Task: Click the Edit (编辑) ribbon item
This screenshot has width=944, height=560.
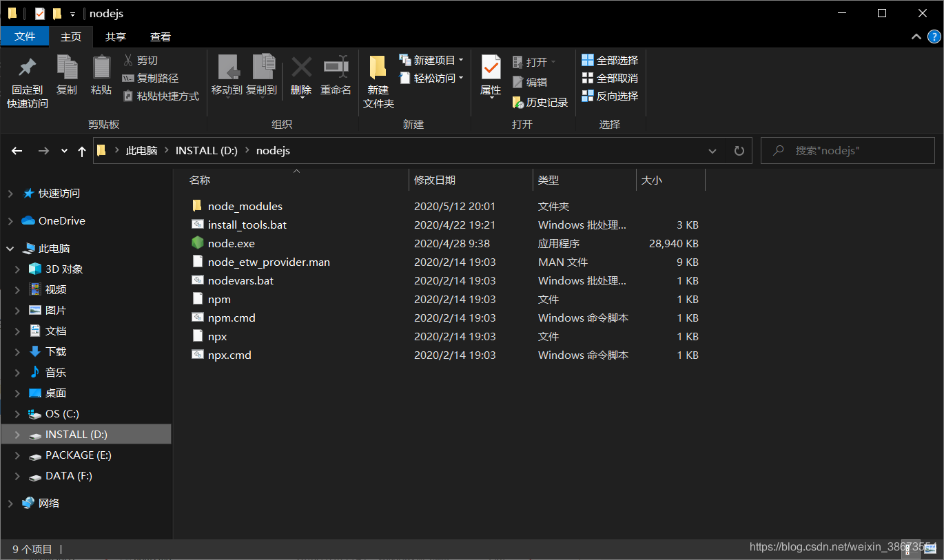Action: (x=530, y=82)
